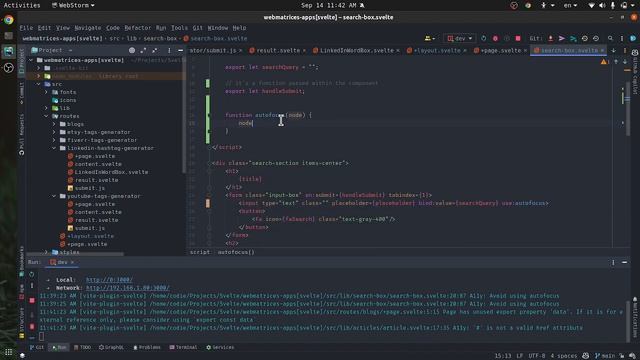Click the Activities button in top bar
The width and height of the screenshot is (640, 360).
(22, 5)
